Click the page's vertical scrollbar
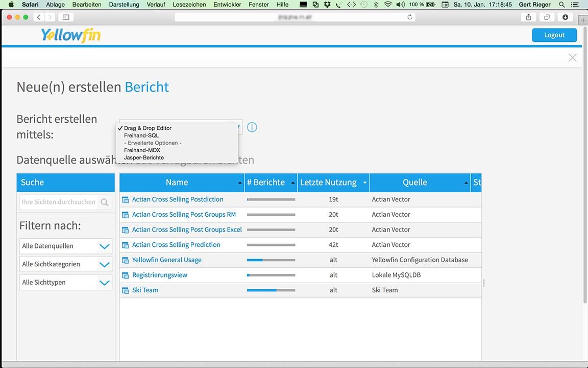Screen dimensions: 588x368 [585, 165]
